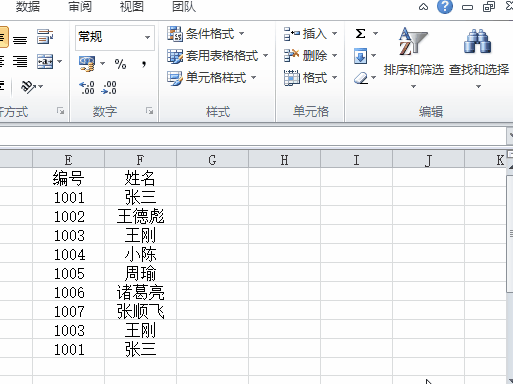Select column I header
This screenshot has width=513, height=384.
(356, 160)
